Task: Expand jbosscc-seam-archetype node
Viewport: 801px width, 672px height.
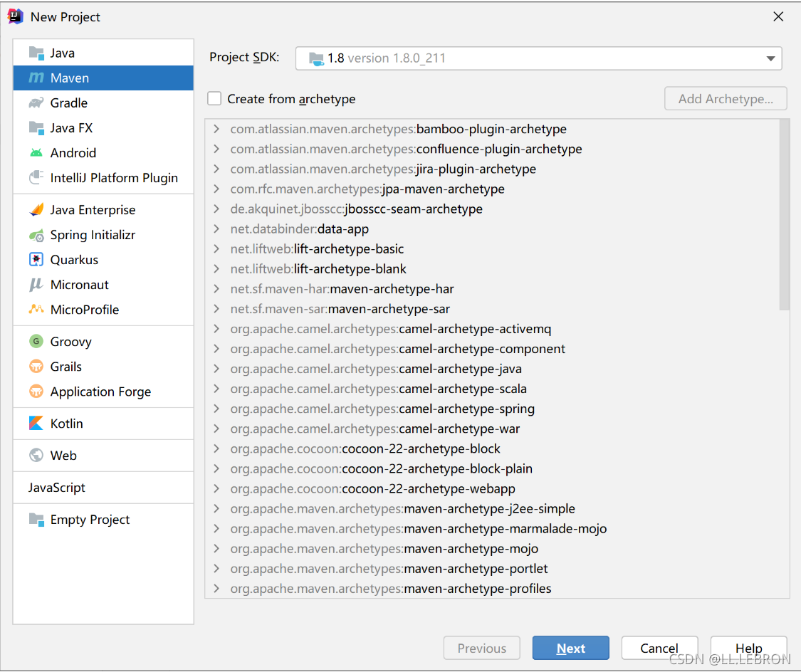Action: pyautogui.click(x=216, y=209)
